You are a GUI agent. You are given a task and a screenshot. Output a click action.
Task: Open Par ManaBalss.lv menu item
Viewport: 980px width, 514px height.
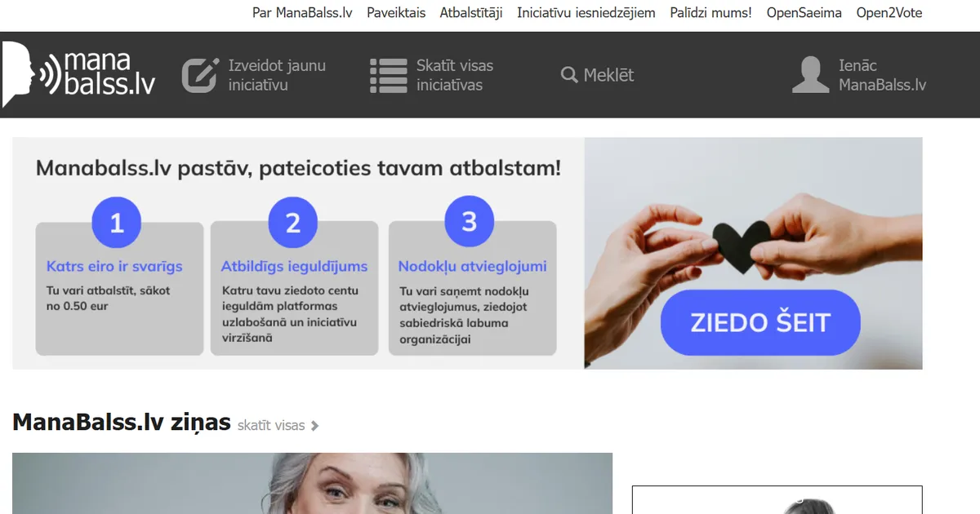point(302,13)
